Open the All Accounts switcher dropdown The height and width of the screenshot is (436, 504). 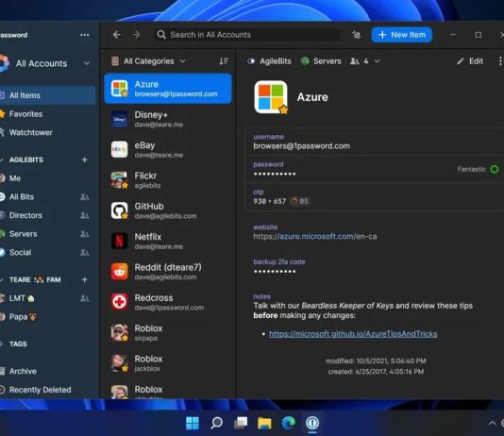(45, 63)
